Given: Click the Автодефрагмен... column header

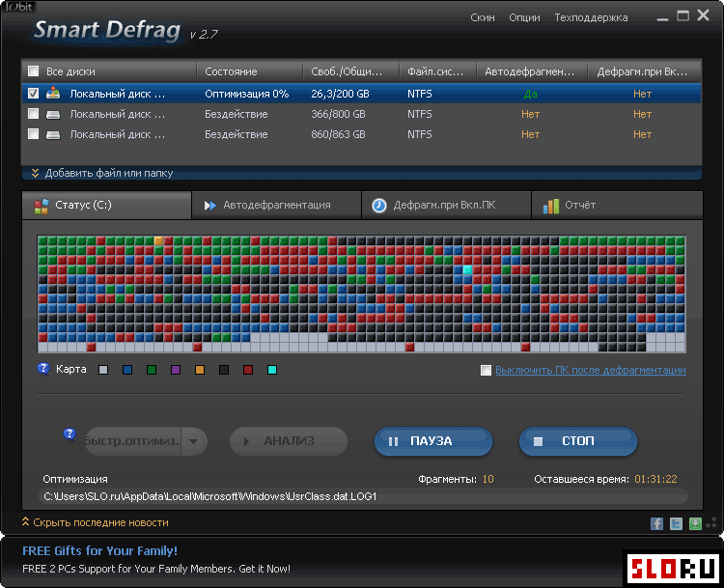Looking at the screenshot, I should point(532,71).
